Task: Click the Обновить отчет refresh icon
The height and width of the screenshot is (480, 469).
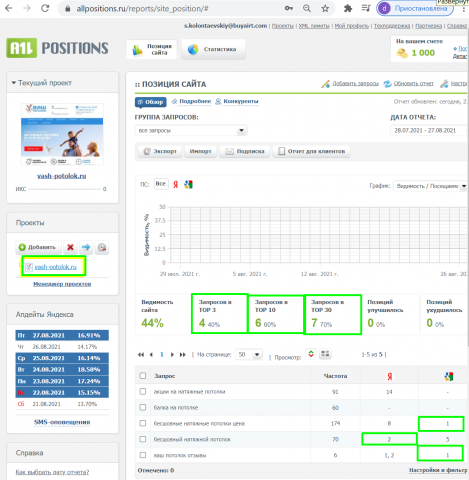Action: pos(387,84)
